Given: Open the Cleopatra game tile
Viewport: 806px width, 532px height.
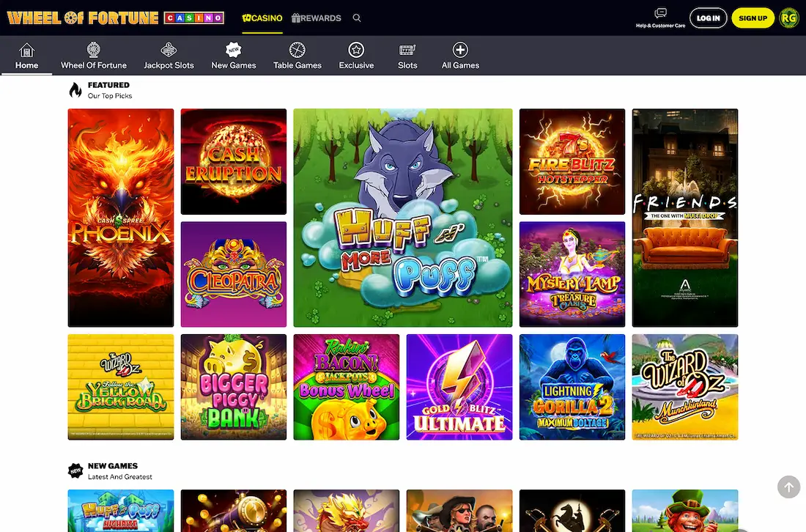Looking at the screenshot, I should pos(233,273).
